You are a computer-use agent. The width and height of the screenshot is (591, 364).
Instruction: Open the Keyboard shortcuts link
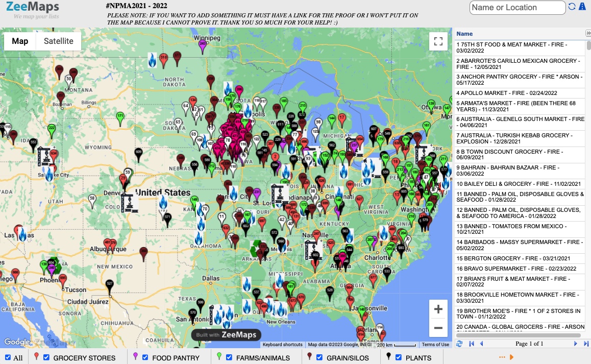(282, 345)
